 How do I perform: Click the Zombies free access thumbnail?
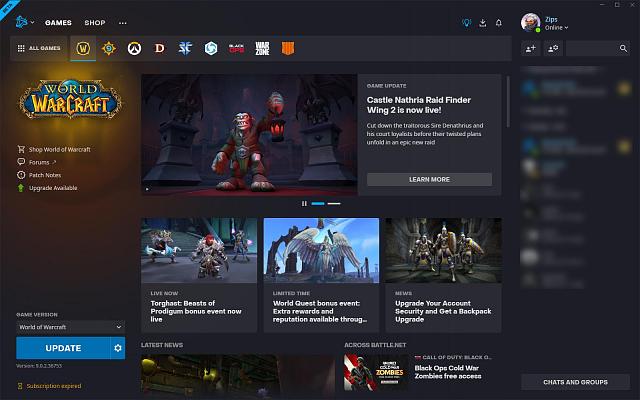click(x=376, y=372)
